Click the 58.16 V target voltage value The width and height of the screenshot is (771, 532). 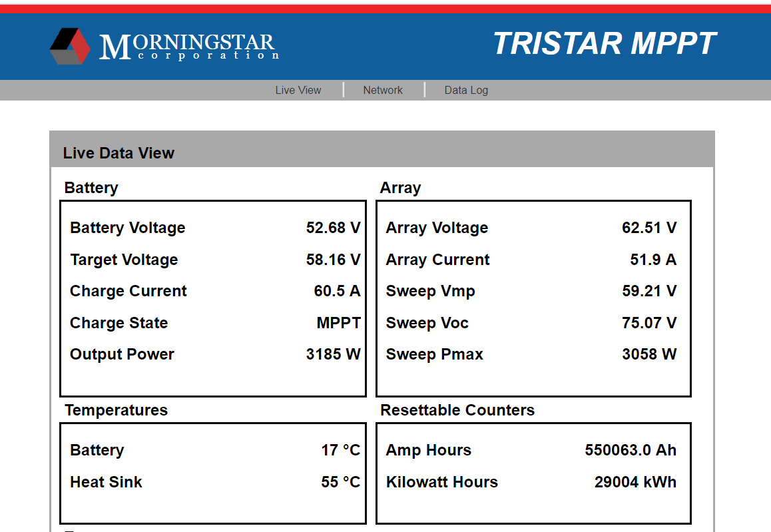333,260
